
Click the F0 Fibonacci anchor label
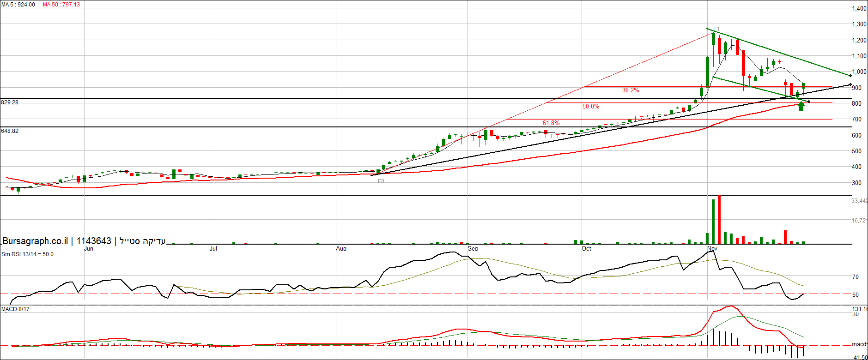pyautogui.click(x=381, y=181)
